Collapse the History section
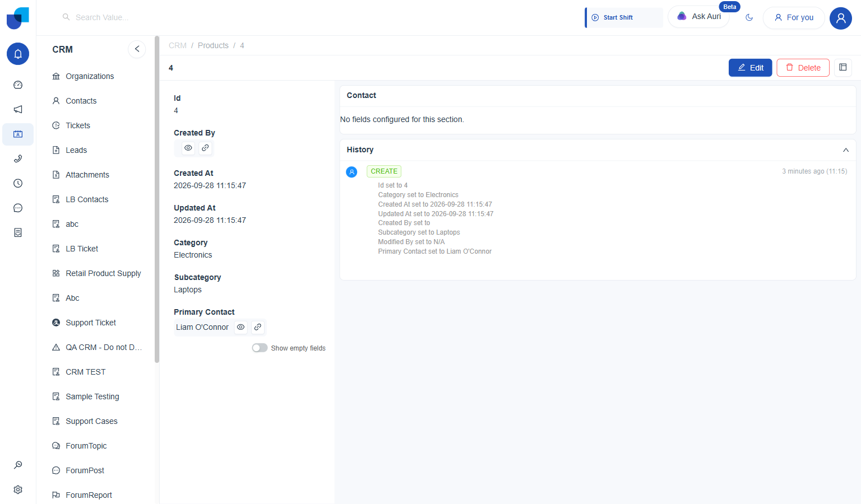 coord(846,150)
